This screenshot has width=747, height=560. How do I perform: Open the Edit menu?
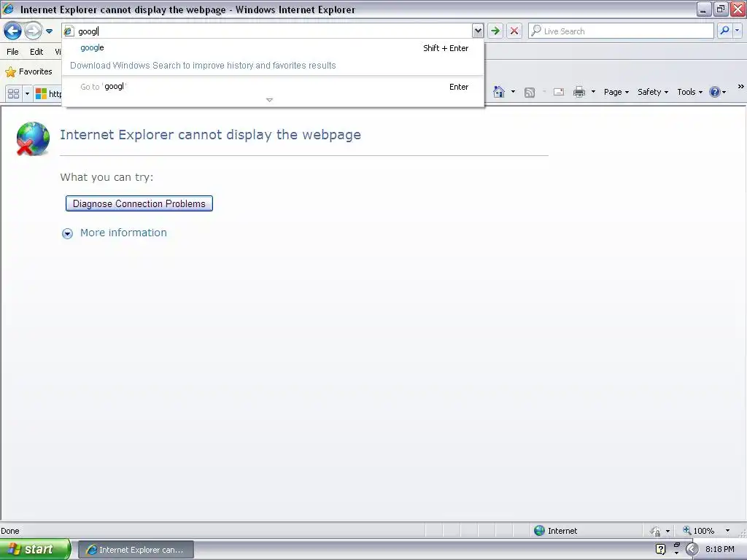pyautogui.click(x=36, y=52)
